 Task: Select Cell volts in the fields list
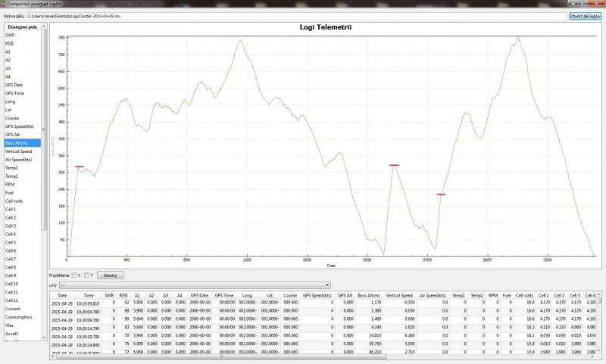click(x=14, y=201)
